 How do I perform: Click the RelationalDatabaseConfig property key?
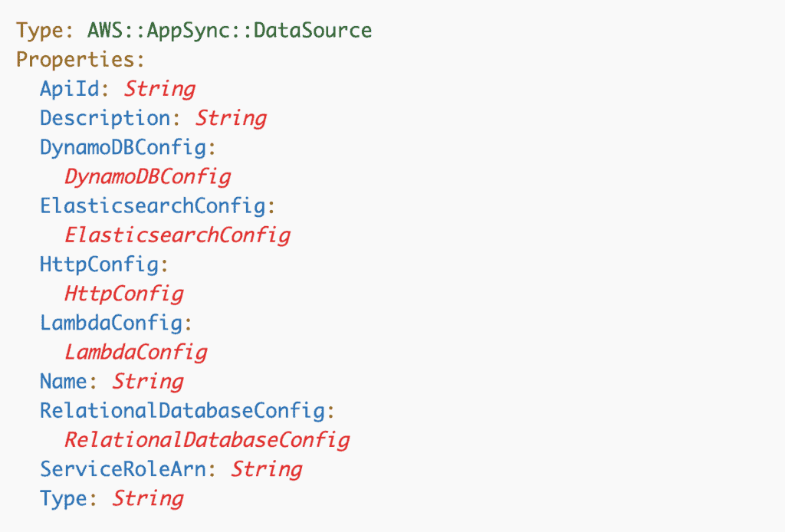(182, 411)
